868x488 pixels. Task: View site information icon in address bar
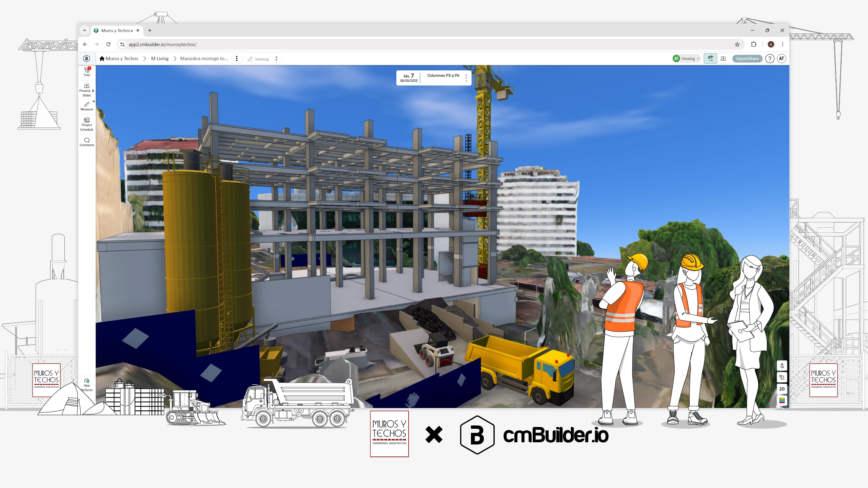coord(122,44)
